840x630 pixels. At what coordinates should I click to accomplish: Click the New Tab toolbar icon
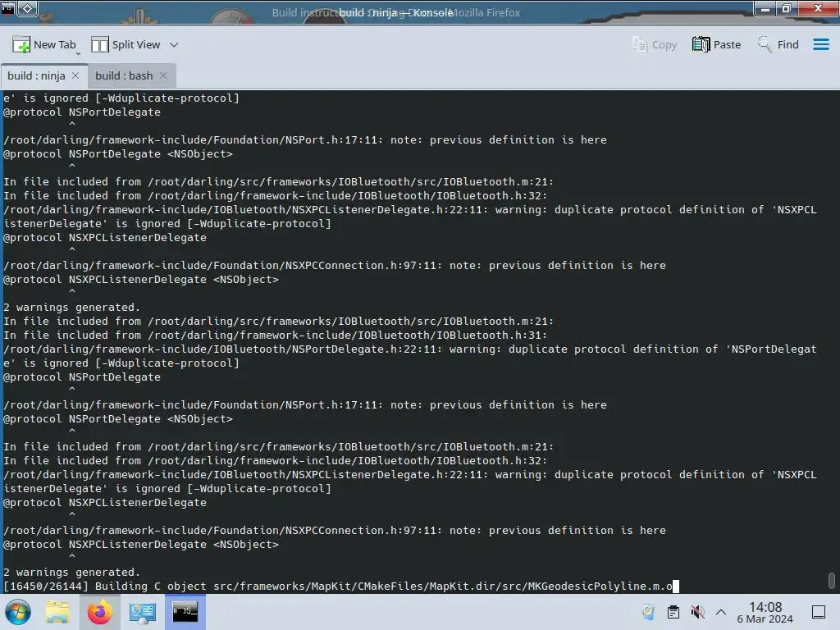21,44
